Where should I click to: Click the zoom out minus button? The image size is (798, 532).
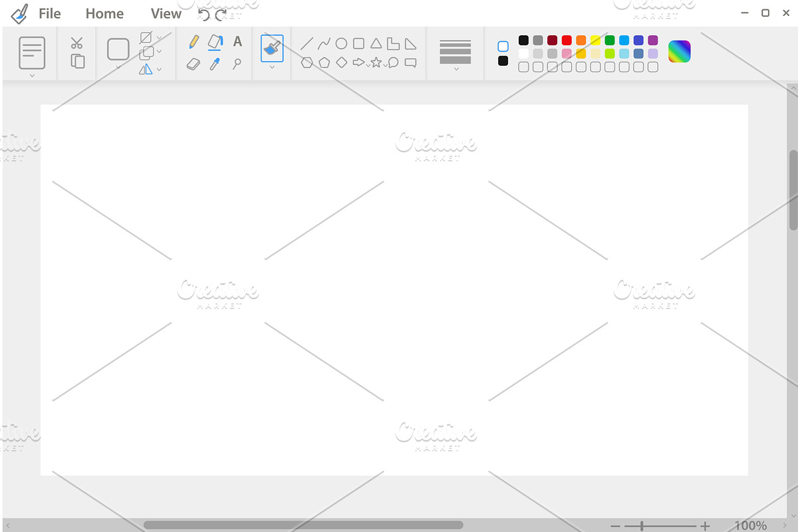pos(616,526)
